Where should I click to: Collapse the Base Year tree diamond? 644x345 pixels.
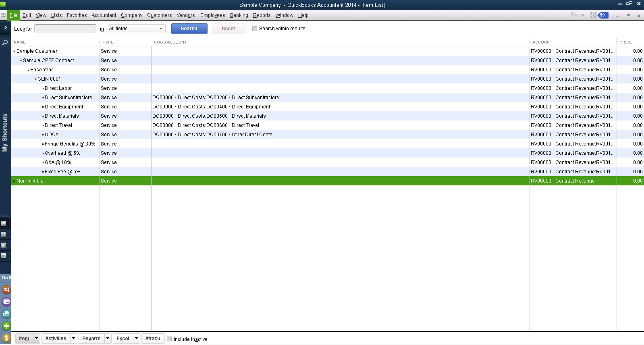pos(28,70)
